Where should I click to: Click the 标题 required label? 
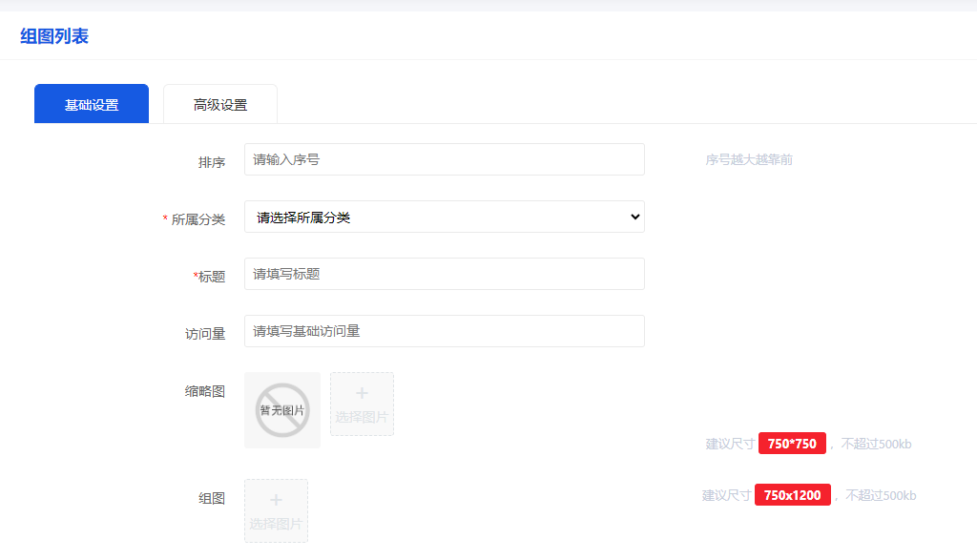[x=210, y=277]
